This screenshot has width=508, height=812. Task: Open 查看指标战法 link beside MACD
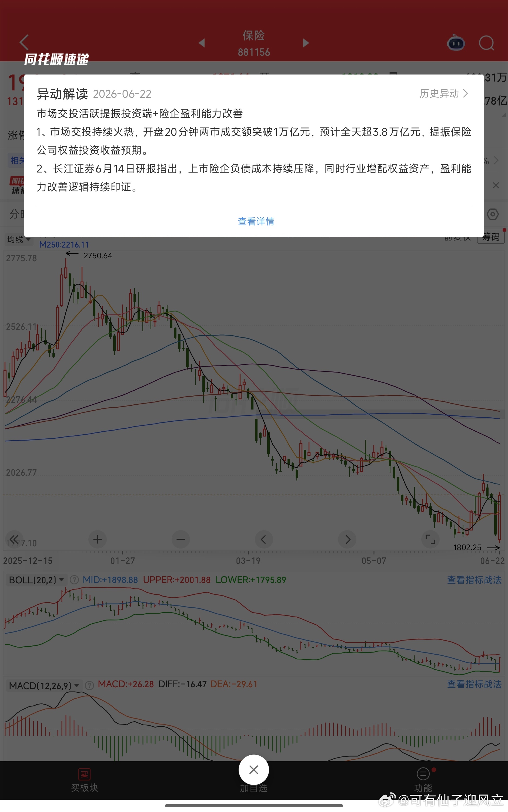[474, 684]
